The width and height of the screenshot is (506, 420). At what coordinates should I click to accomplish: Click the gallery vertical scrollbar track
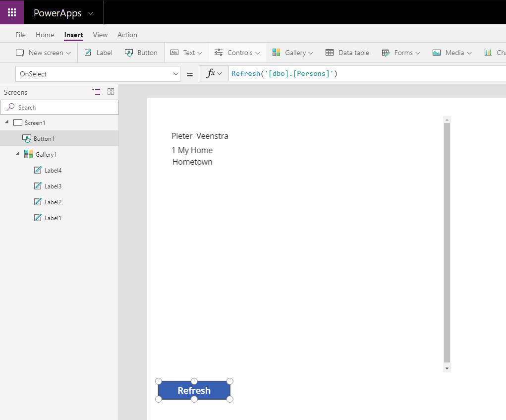click(447, 243)
